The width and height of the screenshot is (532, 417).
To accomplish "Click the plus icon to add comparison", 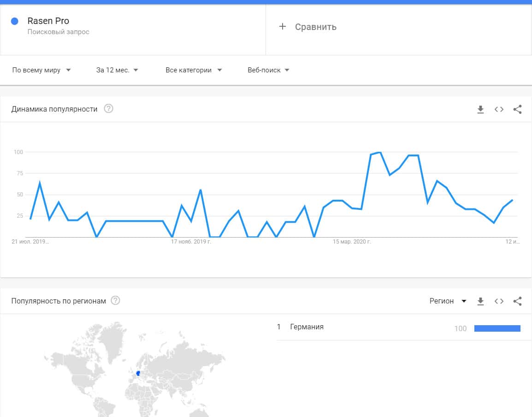I will 283,27.
